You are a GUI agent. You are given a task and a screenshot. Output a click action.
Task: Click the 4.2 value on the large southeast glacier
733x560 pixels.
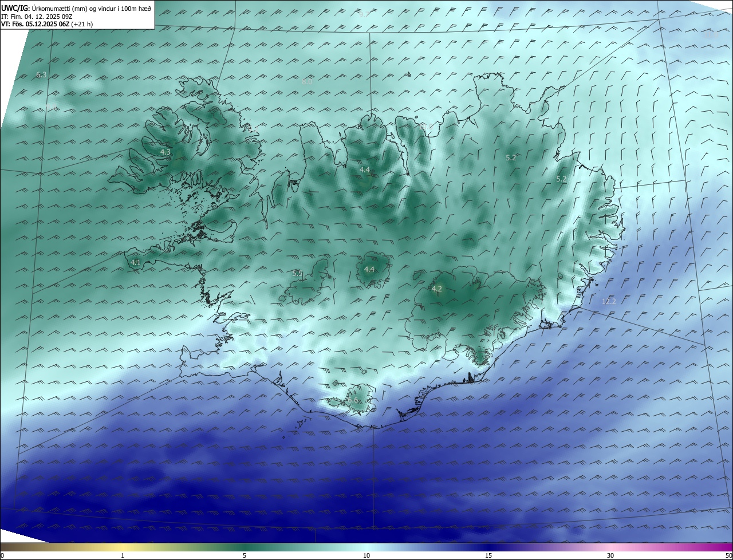tap(437, 289)
